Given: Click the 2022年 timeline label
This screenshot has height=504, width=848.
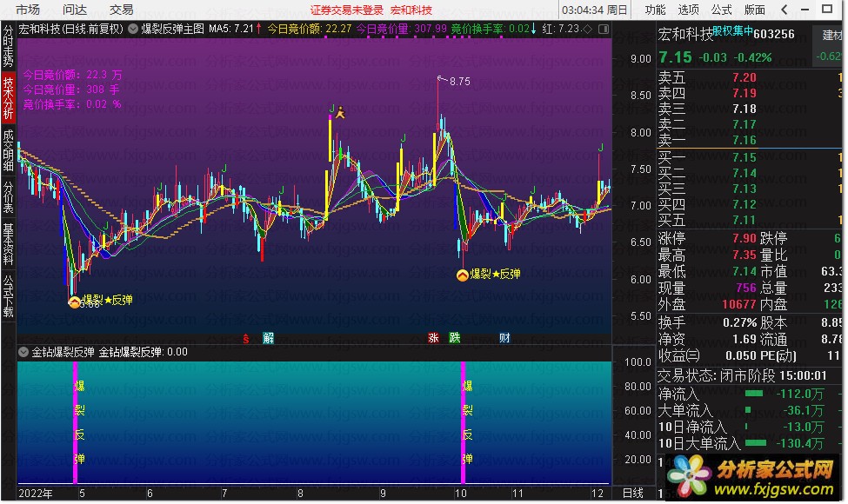Looking at the screenshot, I should pos(36,494).
